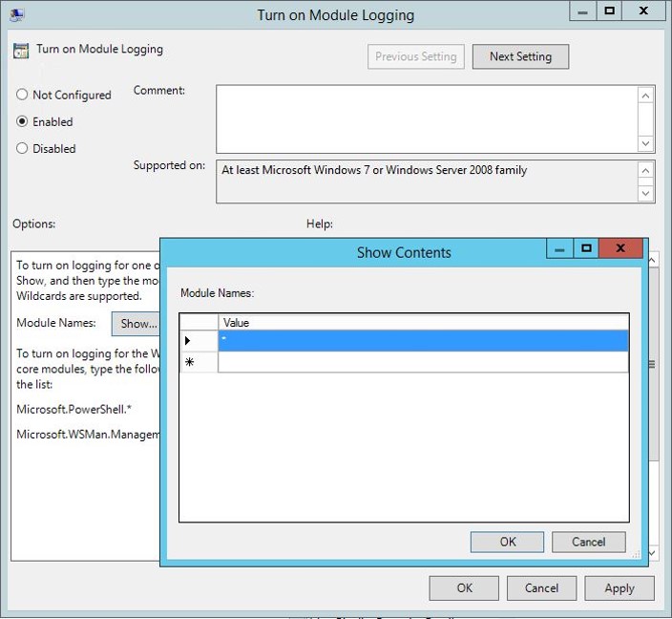672x619 pixels.
Task: Maximize the Show Contents dialog
Action: [586, 248]
